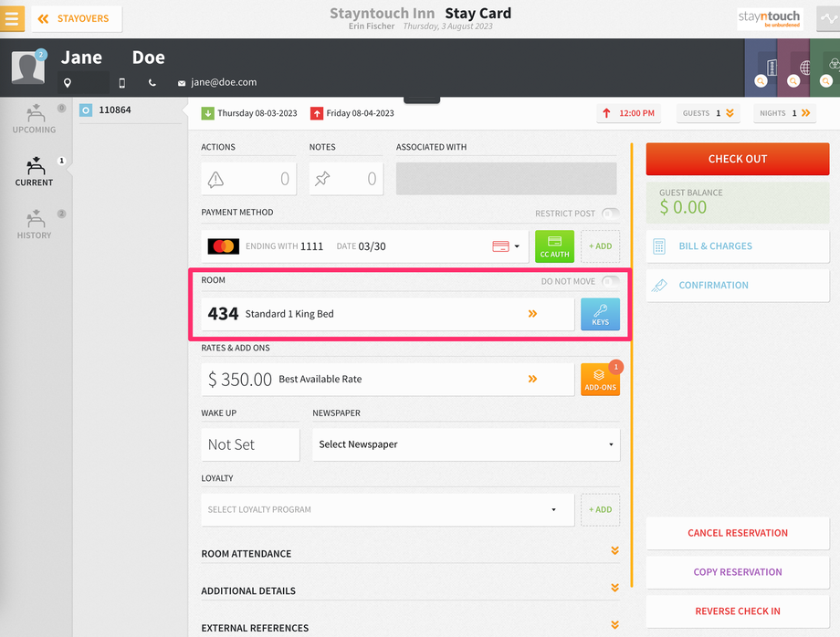Image resolution: width=840 pixels, height=637 pixels.
Task: Open the hamburger main menu
Action: click(x=12, y=19)
